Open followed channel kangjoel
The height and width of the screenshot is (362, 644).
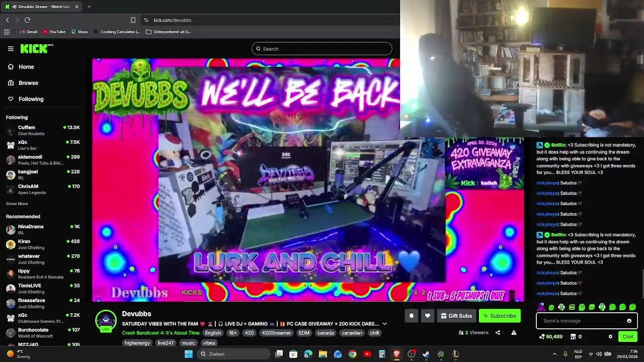(43, 174)
